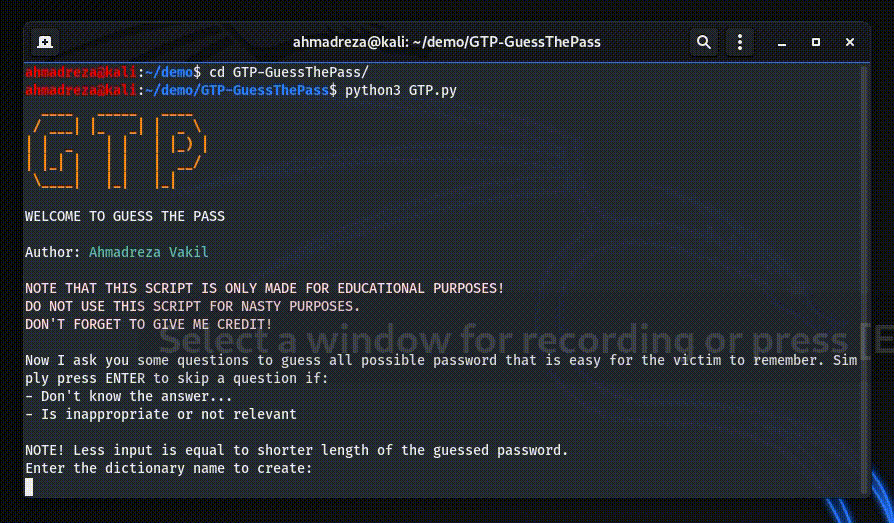Click the 'cd GTP-GuessThePass/' command text
894x523 pixels.
pyautogui.click(x=289, y=72)
